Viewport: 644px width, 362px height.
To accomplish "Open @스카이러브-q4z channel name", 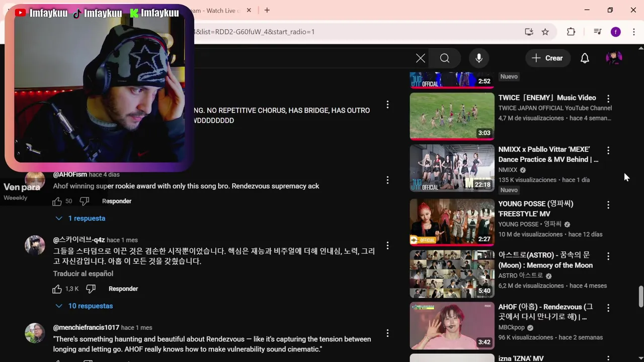I will [x=79, y=240].
